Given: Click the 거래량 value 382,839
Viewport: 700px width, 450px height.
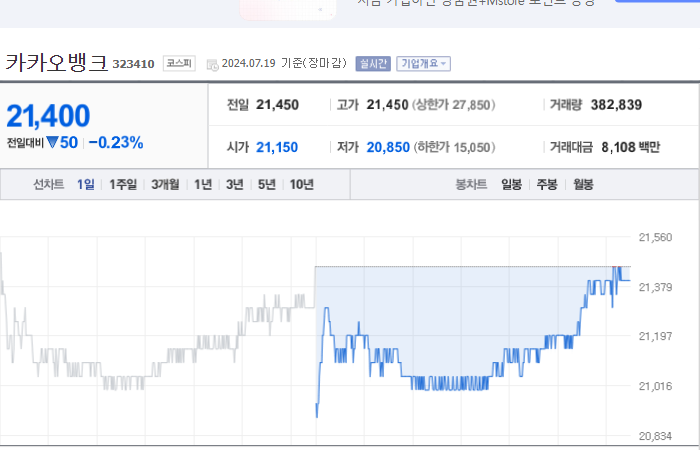Looking at the screenshot, I should point(617,105).
